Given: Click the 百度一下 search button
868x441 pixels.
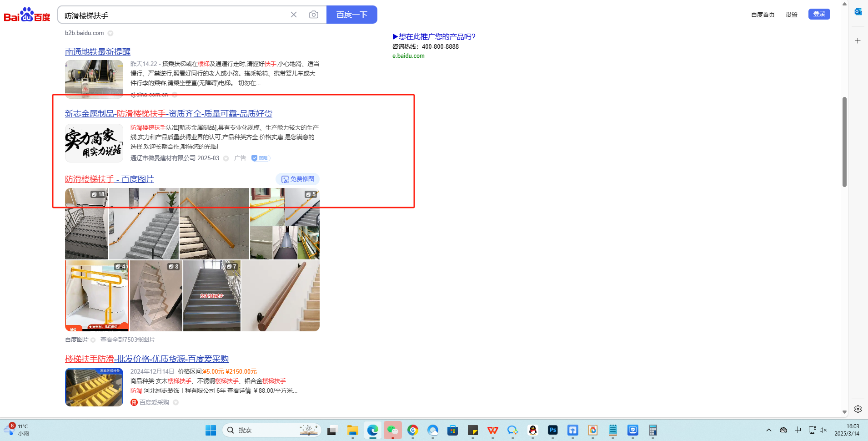Looking at the screenshot, I should [352, 15].
